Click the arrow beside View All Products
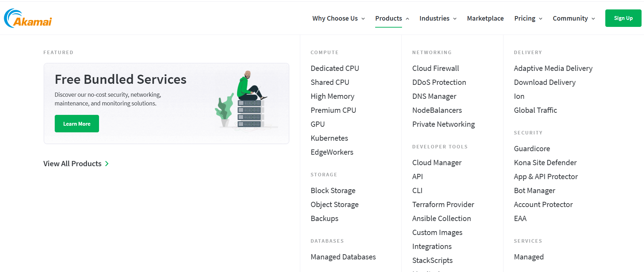644x272 pixels. click(107, 164)
